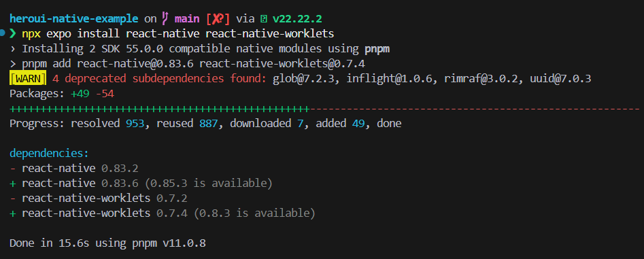The height and width of the screenshot is (259, 644).
Task: Click the removed react-native-worklets 0.7.2 line
Action: [99, 198]
